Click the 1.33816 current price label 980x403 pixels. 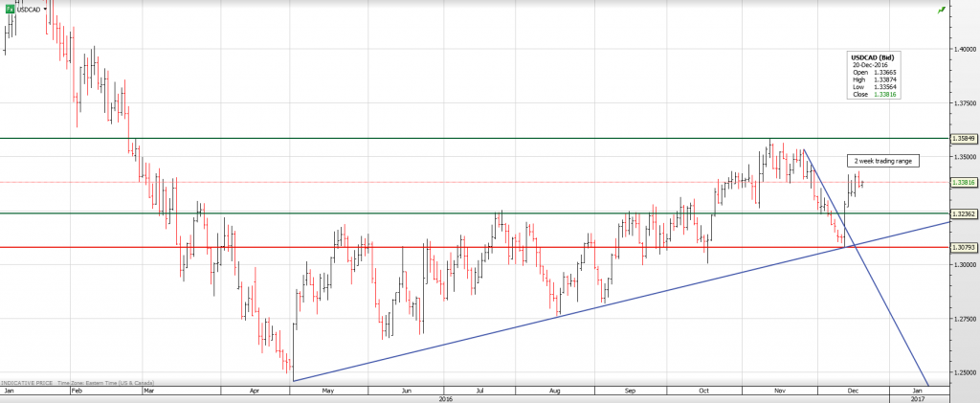963,182
